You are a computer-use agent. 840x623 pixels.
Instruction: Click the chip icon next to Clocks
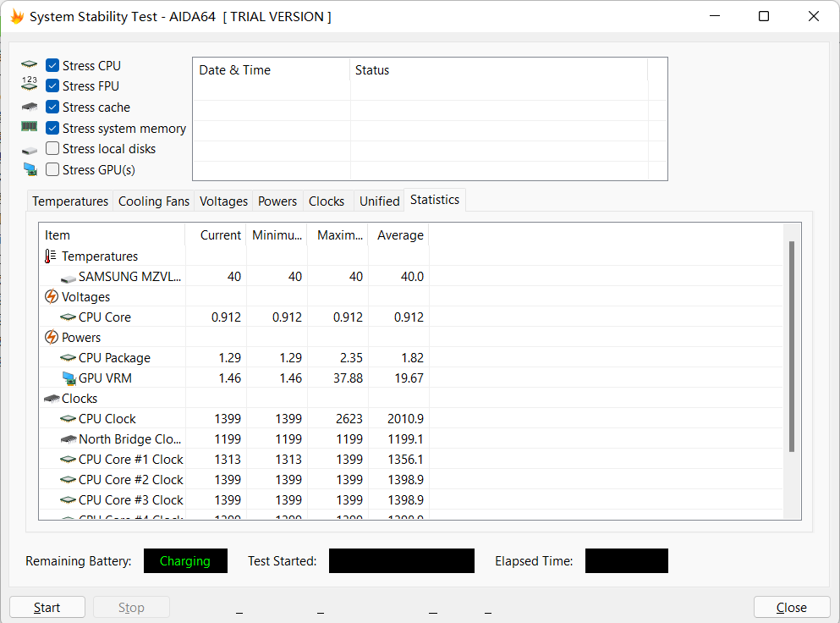click(51, 399)
